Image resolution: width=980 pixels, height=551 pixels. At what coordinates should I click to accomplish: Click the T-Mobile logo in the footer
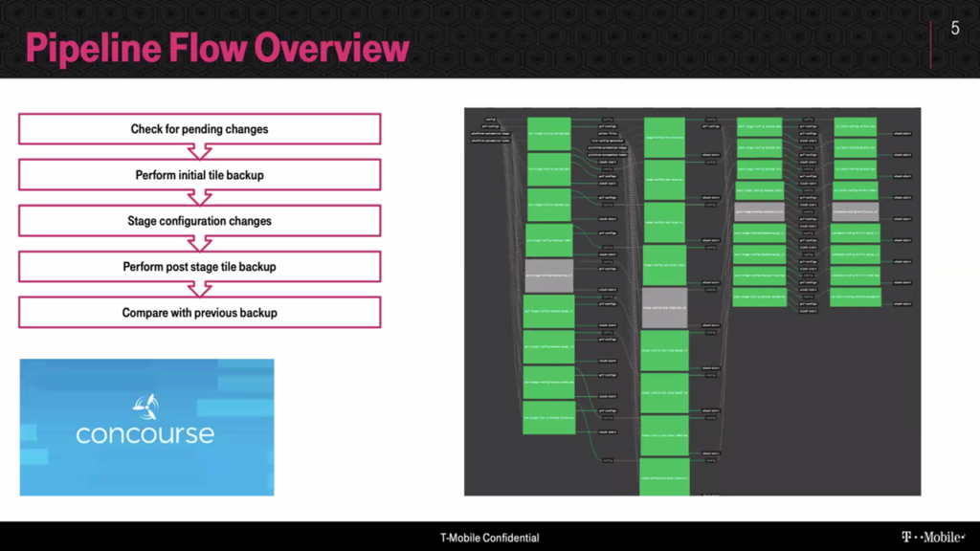point(933,537)
